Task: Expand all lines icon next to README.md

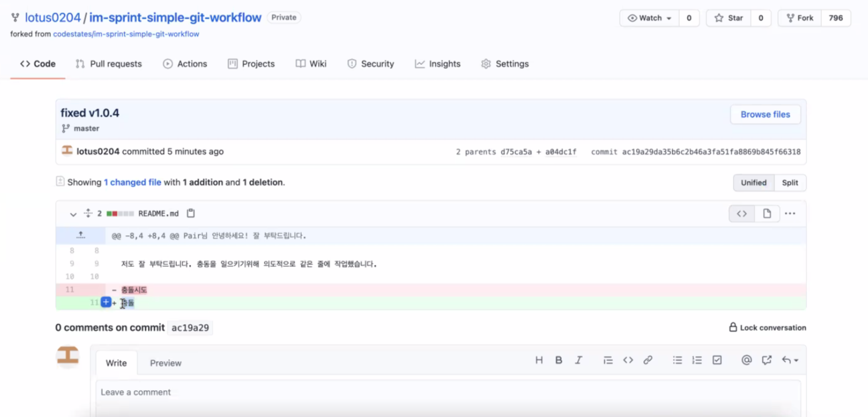Action: (88, 213)
